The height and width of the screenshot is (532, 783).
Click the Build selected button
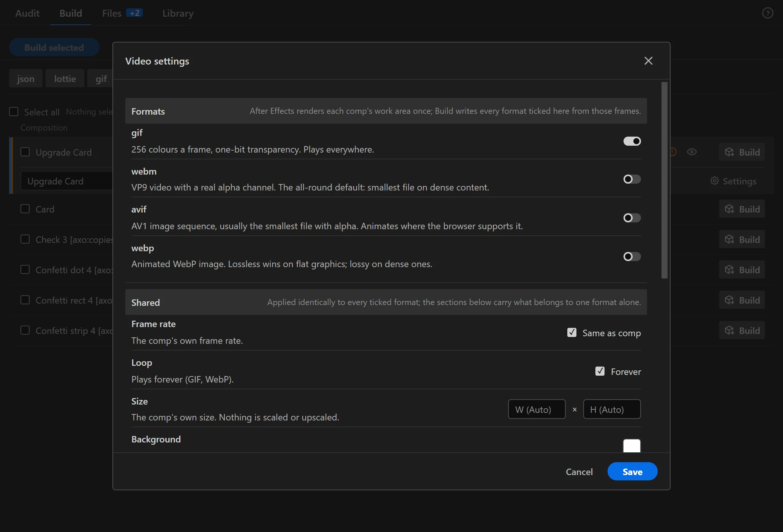54,47
